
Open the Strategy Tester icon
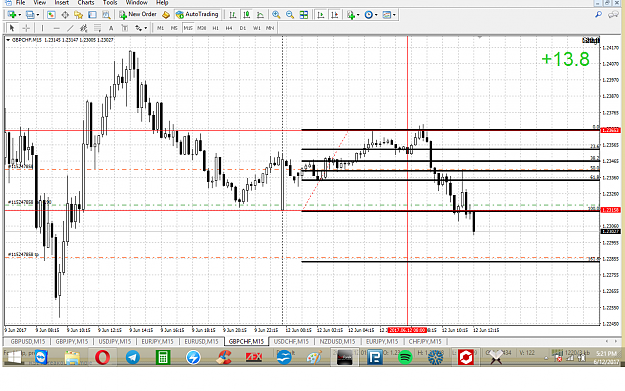pyautogui.click(x=106, y=15)
